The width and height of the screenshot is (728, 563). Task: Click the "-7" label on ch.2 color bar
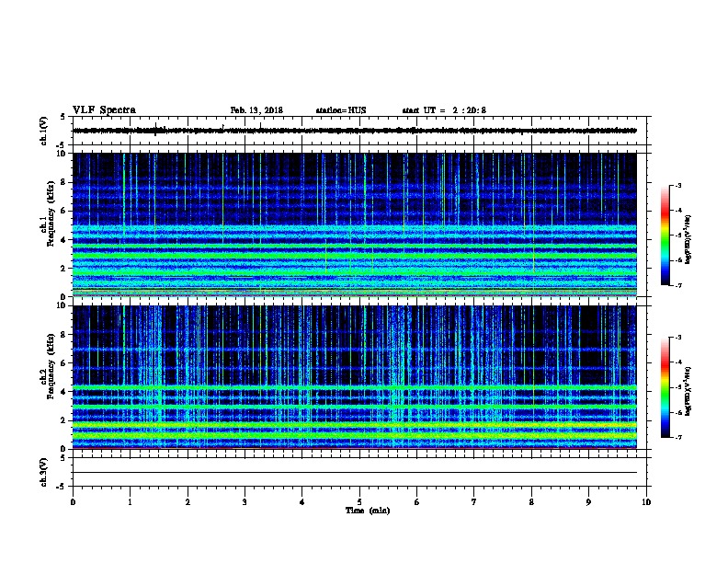click(x=678, y=437)
